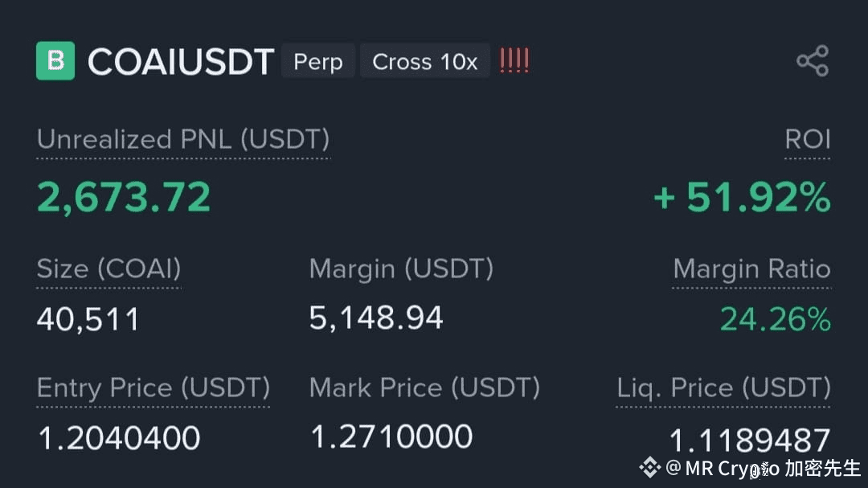Open the COAIUSDT symbol name
This screenshot has width=868, height=488.
[x=181, y=61]
